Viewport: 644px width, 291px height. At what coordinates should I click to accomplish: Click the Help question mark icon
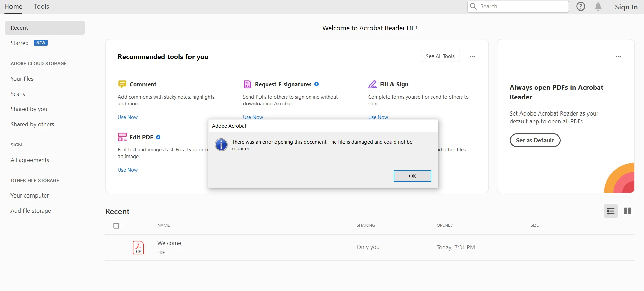(x=581, y=6)
